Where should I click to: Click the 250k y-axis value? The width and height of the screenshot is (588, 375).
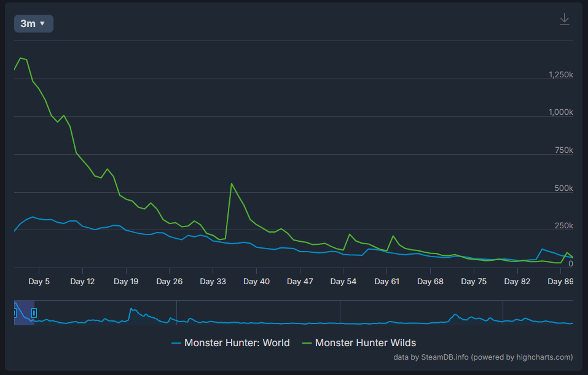tap(564, 225)
